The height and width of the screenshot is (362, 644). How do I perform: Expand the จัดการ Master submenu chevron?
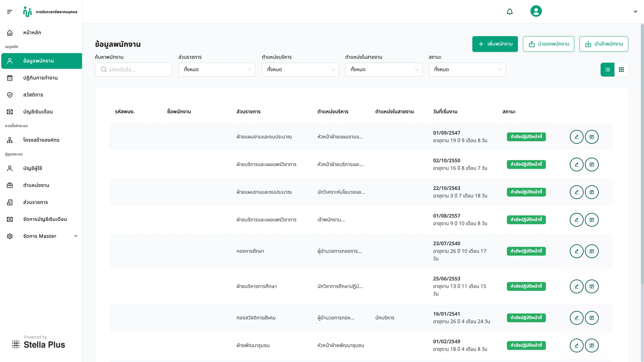pos(76,236)
